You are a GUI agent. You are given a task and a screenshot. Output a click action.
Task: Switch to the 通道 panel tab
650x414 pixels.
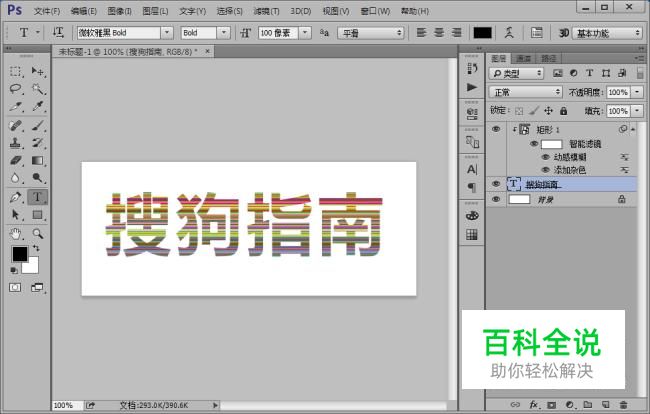[x=524, y=58]
